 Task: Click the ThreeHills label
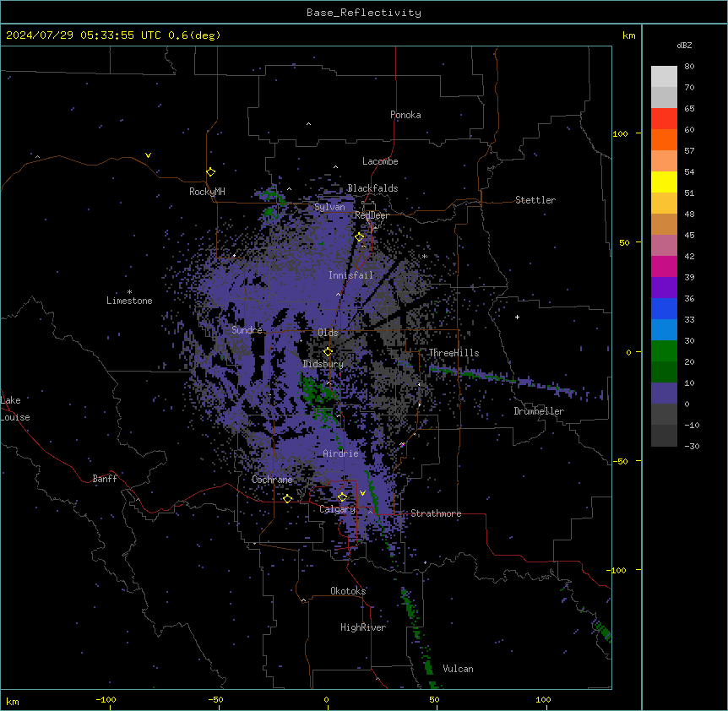(x=454, y=353)
